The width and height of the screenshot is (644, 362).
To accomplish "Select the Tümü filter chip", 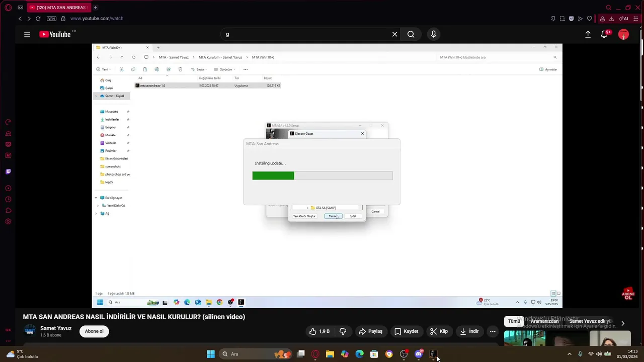I will (514, 321).
